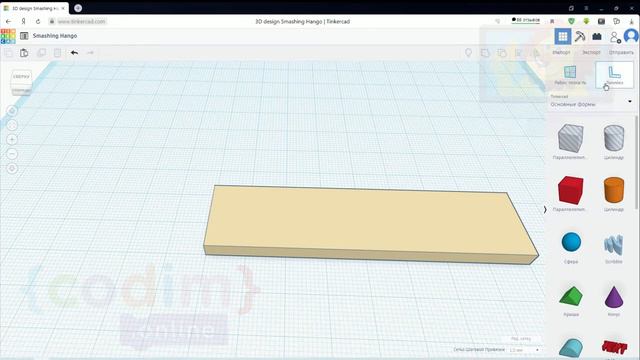Open the Bricks mode icon
Viewport: 640px width, 360px height.
[597, 36]
